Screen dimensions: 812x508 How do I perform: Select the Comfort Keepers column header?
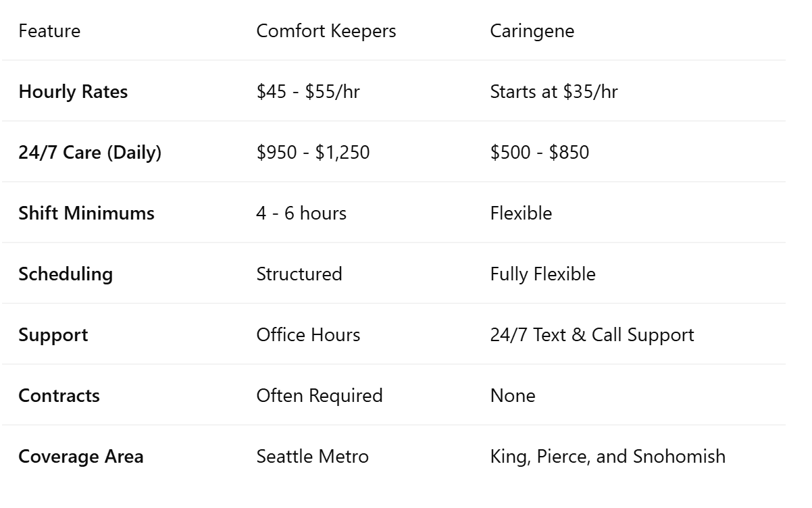click(326, 31)
